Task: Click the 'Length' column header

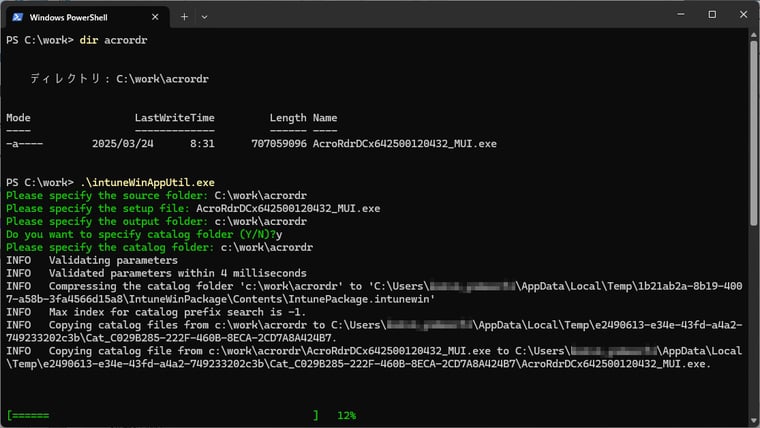Action: [x=288, y=118]
